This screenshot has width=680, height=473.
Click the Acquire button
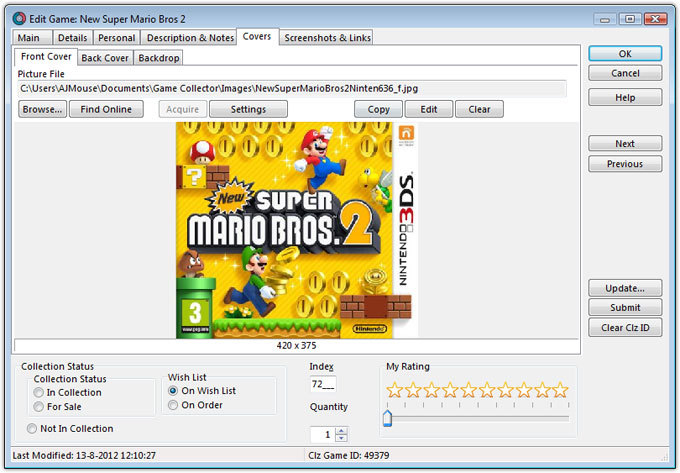(183, 109)
